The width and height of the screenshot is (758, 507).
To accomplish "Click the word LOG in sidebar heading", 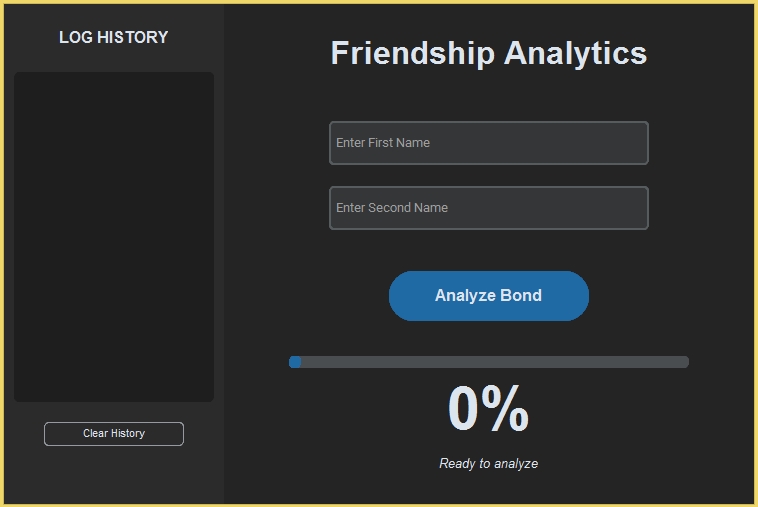I will click(75, 38).
